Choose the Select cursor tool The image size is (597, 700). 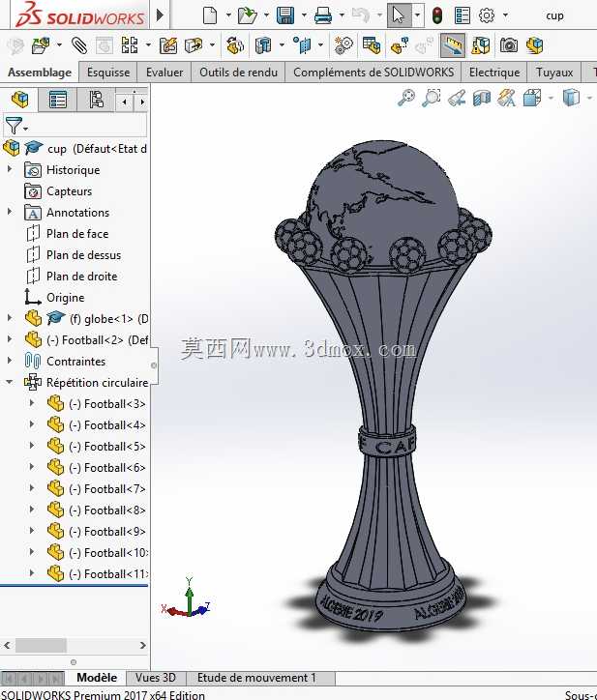point(398,15)
